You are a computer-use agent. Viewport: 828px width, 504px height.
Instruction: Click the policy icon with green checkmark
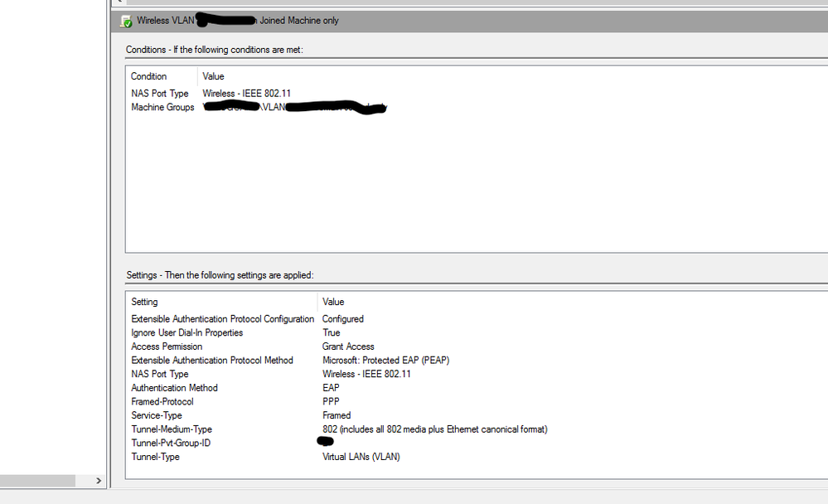tap(126, 21)
